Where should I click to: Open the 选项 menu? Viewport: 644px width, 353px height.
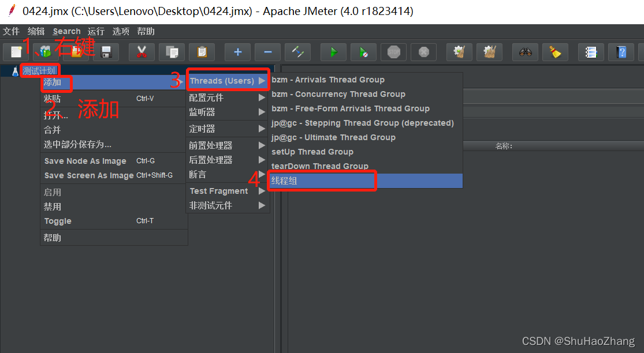(x=121, y=31)
